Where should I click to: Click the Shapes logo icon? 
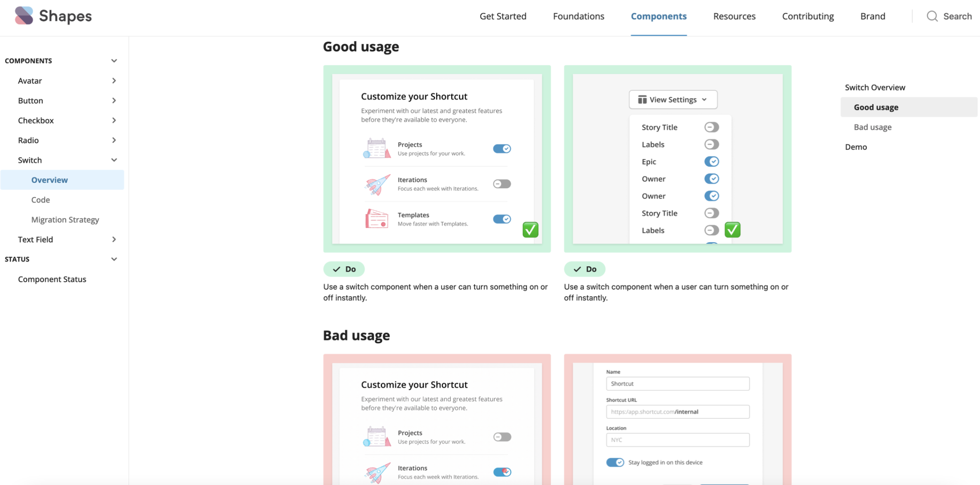pyautogui.click(x=24, y=16)
